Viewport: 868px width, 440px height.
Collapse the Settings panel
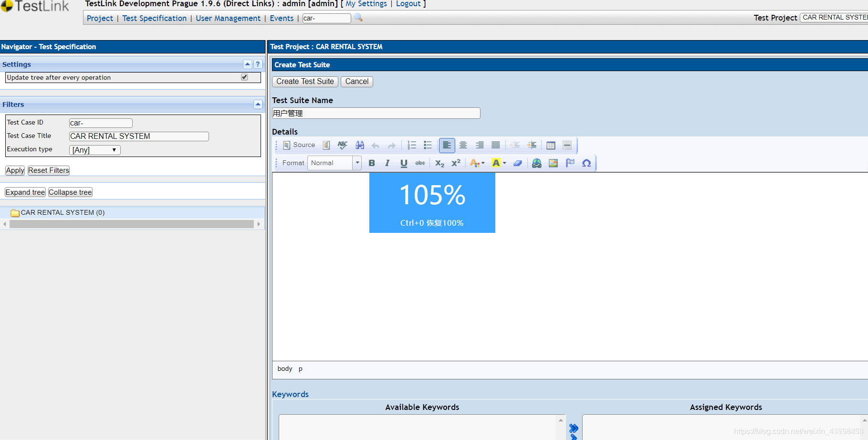[247, 64]
